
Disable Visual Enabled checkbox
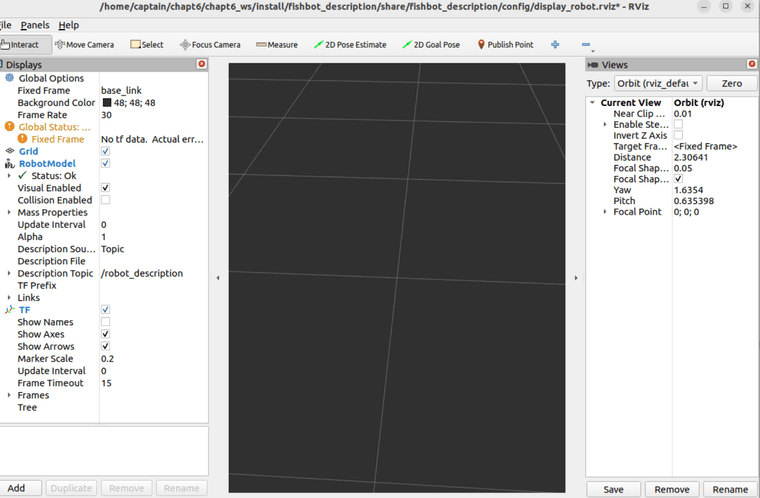click(x=105, y=187)
